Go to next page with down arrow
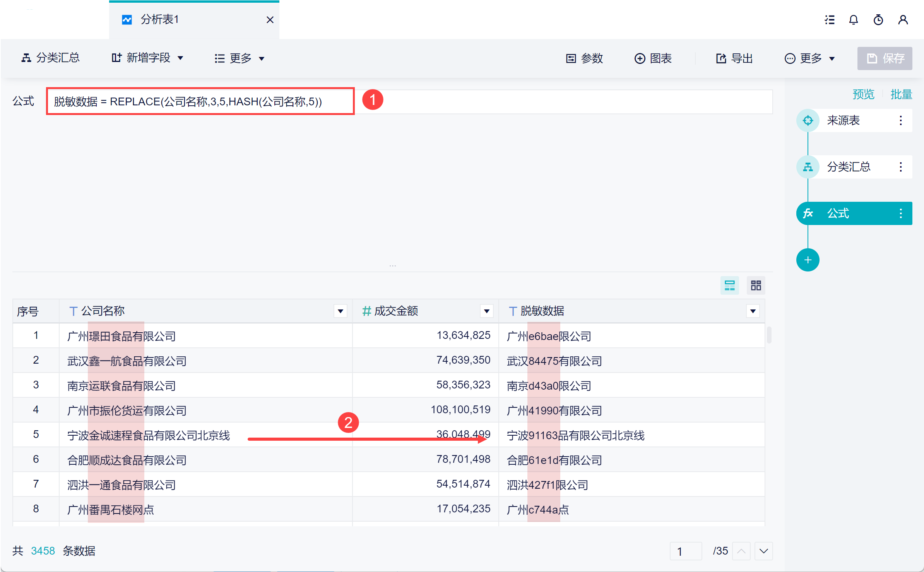Image resolution: width=924 pixels, height=572 pixels. (763, 551)
